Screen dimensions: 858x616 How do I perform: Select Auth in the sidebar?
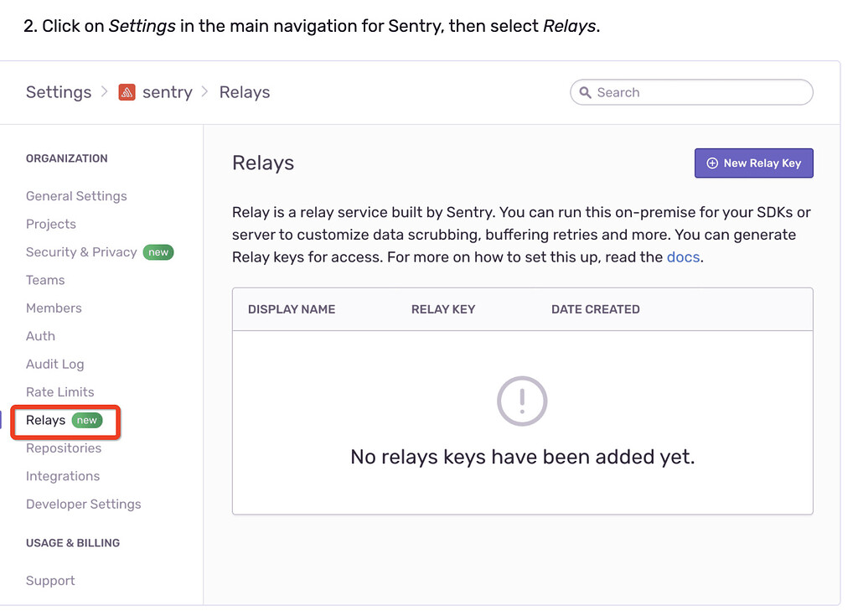click(40, 336)
